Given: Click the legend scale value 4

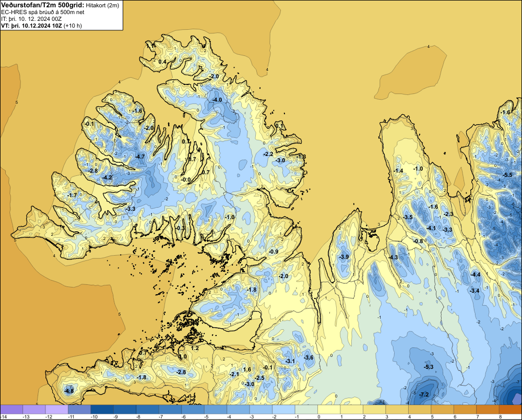Looking at the screenshot, I should point(409,417).
